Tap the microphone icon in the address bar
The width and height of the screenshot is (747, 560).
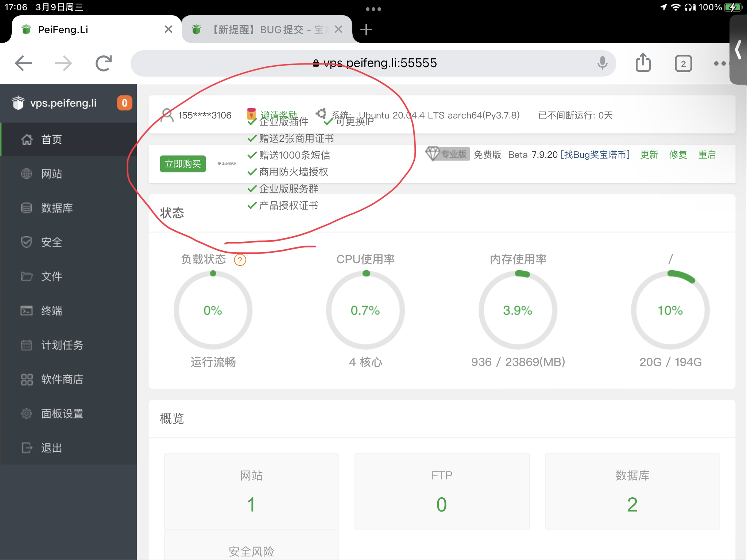coord(602,63)
